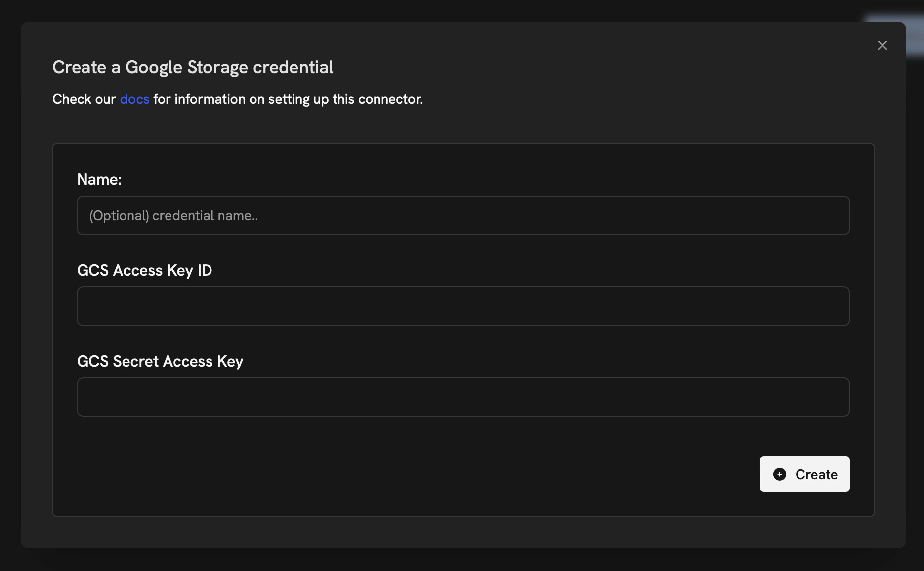The width and height of the screenshot is (924, 571).
Task: Click the Create a Google Storage credential title
Action: click(x=193, y=67)
